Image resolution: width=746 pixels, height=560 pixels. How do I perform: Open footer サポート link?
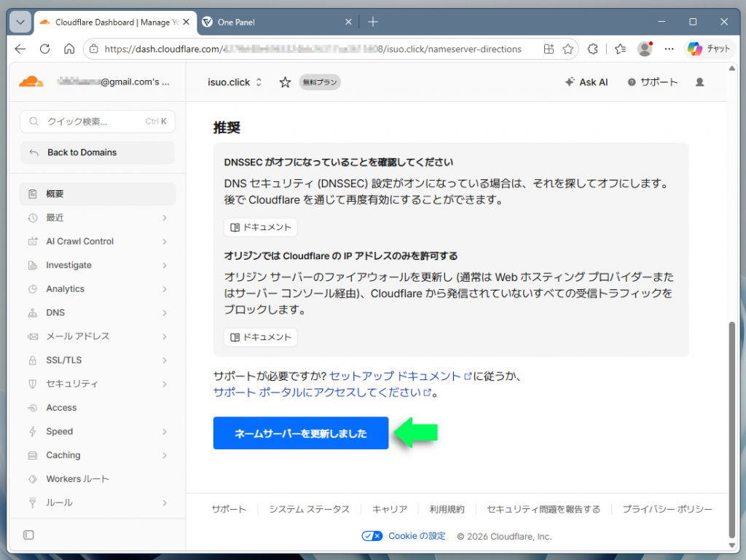(x=229, y=509)
